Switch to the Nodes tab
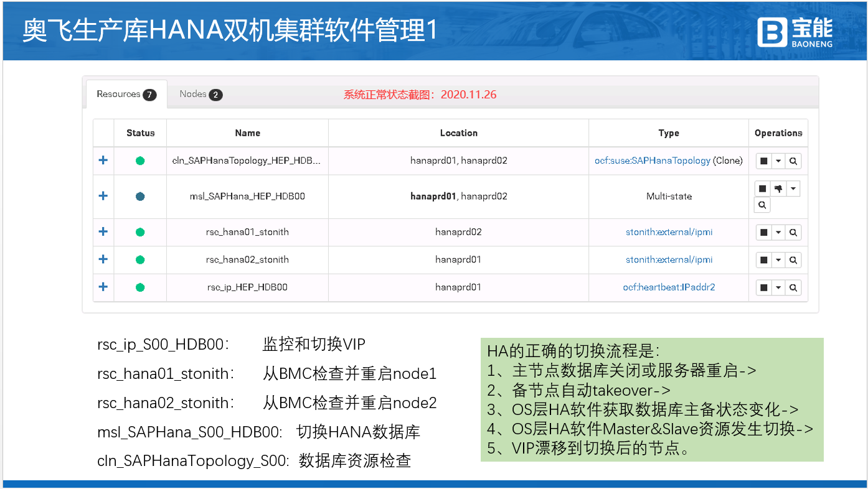Screen dimensions: 868x489 [200, 94]
